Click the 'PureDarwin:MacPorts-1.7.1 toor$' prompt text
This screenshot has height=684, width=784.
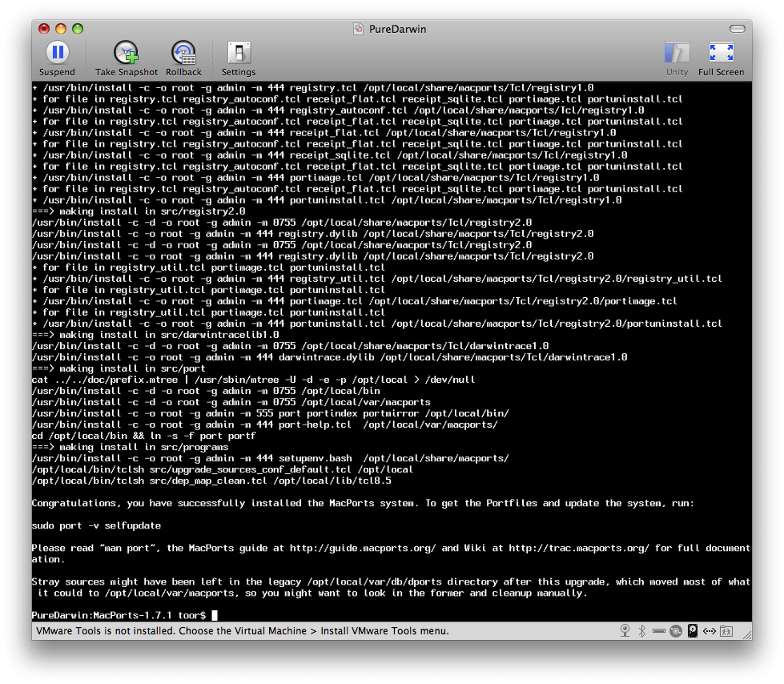tap(119, 615)
